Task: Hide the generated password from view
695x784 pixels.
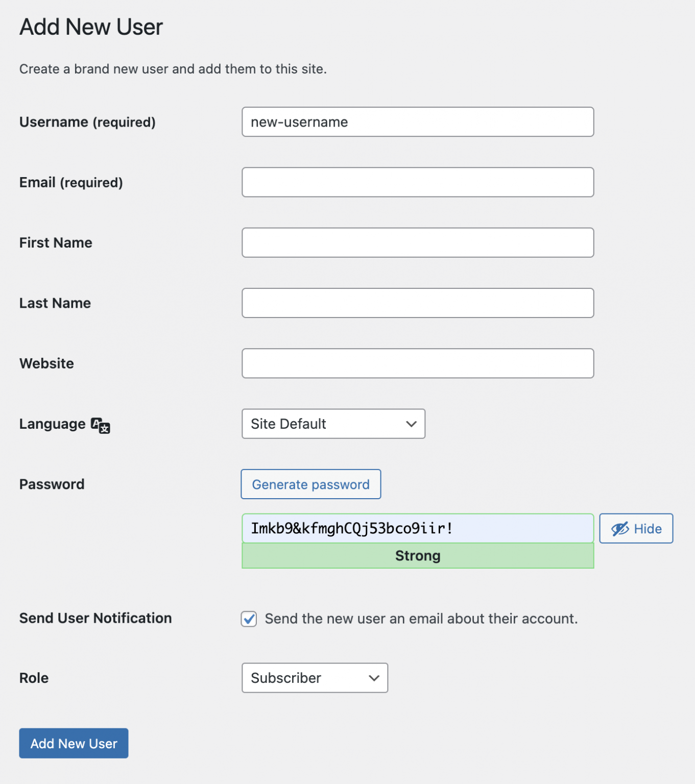Action: (636, 528)
